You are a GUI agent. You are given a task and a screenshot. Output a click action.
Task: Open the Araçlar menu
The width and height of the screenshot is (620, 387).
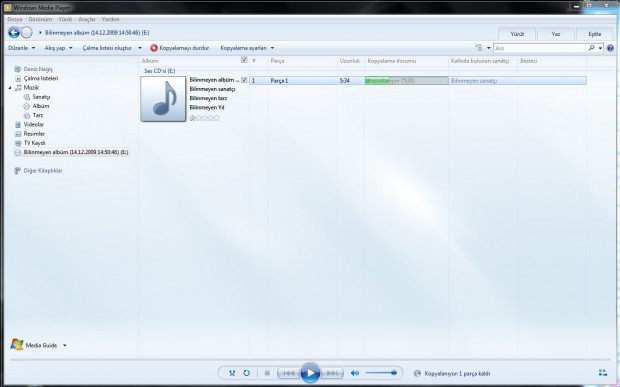point(87,19)
